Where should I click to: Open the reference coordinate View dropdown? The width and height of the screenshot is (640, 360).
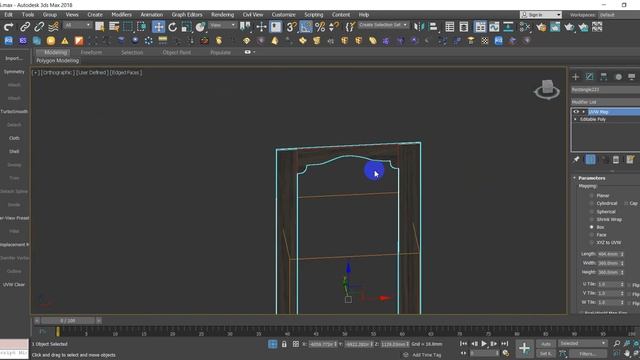pos(222,25)
